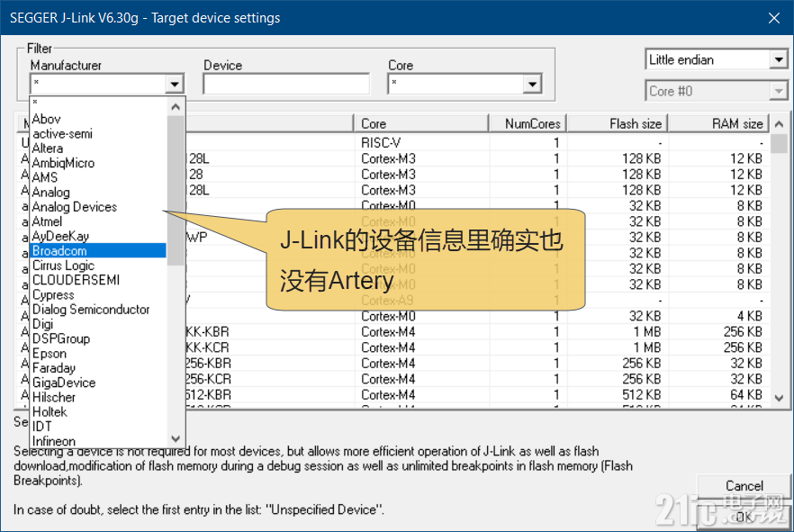Choose Faraday from the list
Screen dimensions: 794x532
pyautogui.click(x=98, y=368)
